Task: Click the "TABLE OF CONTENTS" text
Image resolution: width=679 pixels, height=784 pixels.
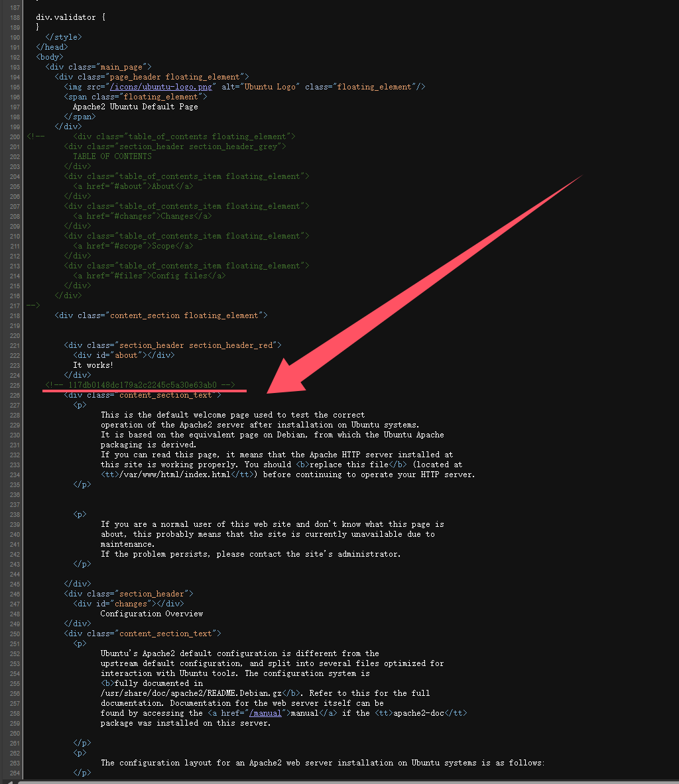Action: click(x=112, y=156)
